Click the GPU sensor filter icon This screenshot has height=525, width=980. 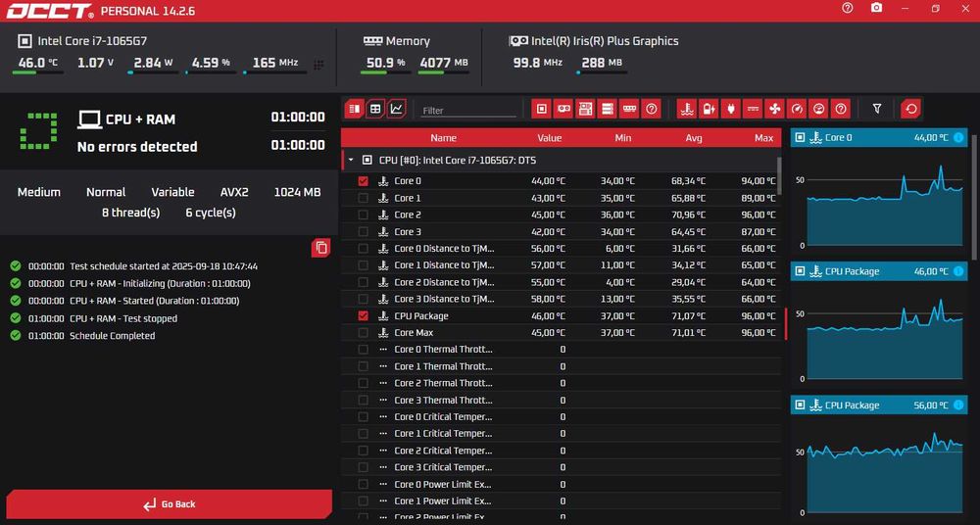[563, 109]
